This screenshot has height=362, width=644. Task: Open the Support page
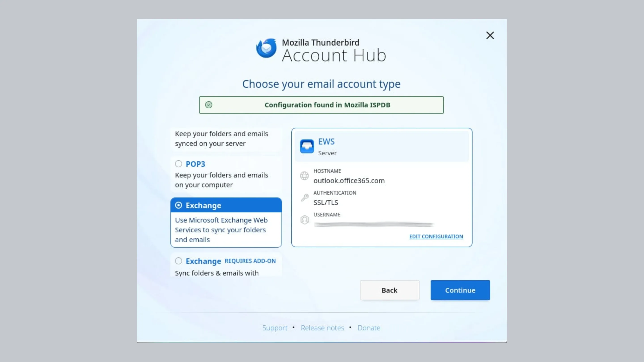275,328
